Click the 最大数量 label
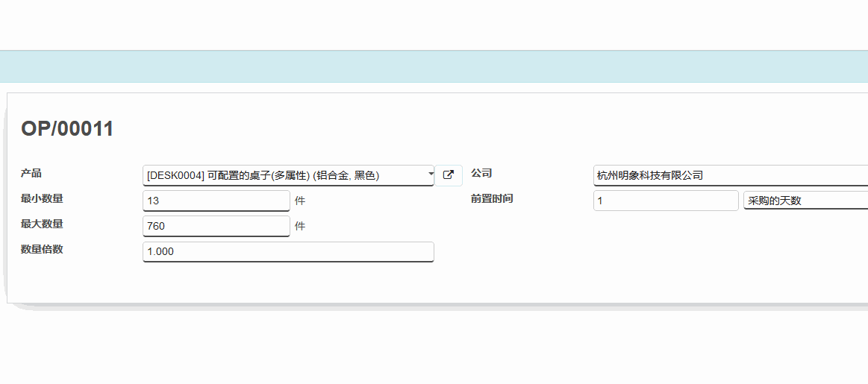868x384 pixels. coord(42,224)
